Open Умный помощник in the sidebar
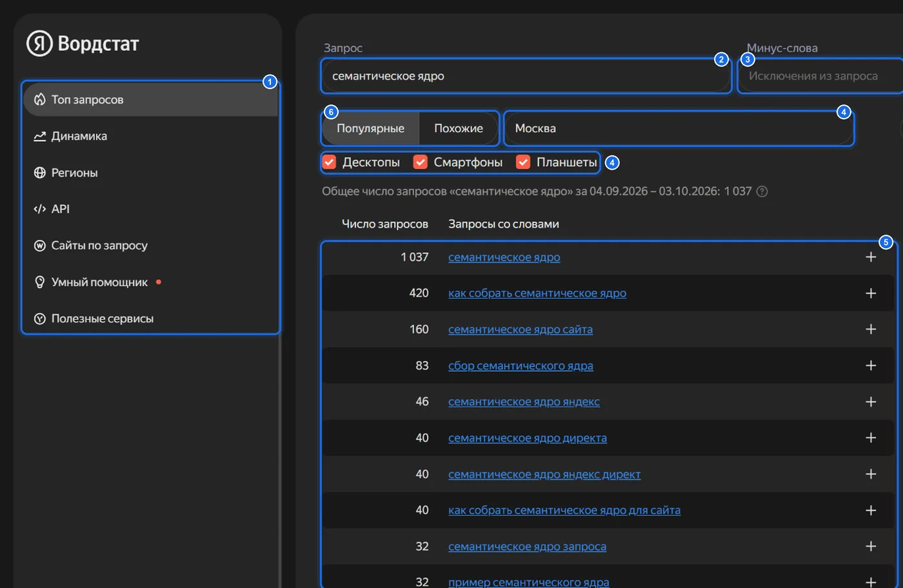The height and width of the screenshot is (588, 903). click(x=151, y=282)
